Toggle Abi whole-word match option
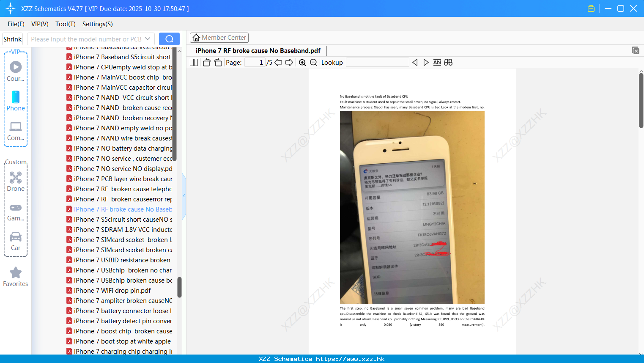This screenshot has width=644, height=363. [437, 63]
